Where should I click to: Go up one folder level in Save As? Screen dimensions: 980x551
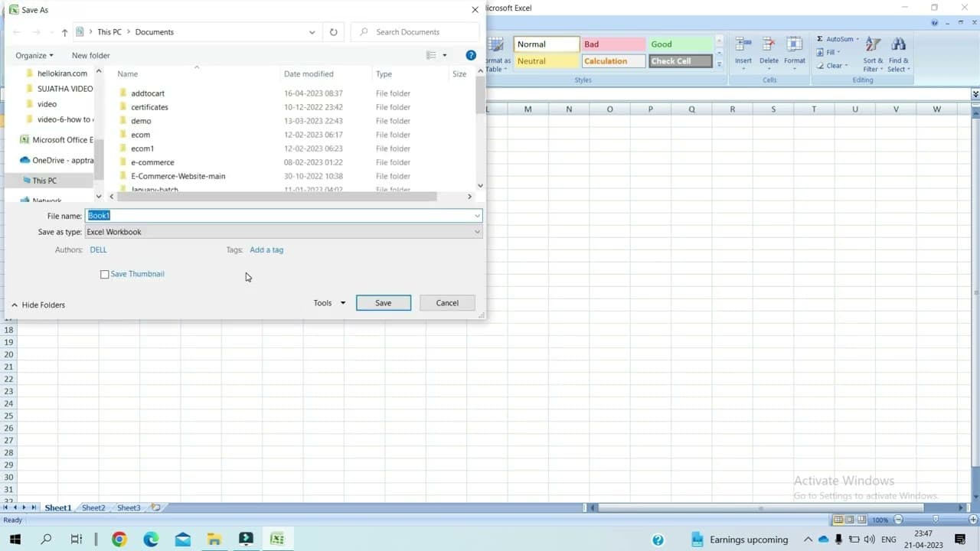pyautogui.click(x=64, y=32)
